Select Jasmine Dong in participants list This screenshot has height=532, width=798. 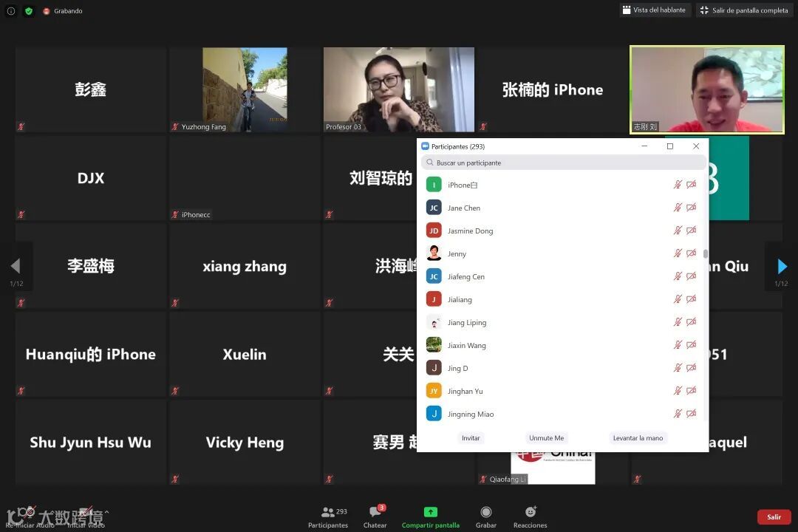[x=562, y=231]
